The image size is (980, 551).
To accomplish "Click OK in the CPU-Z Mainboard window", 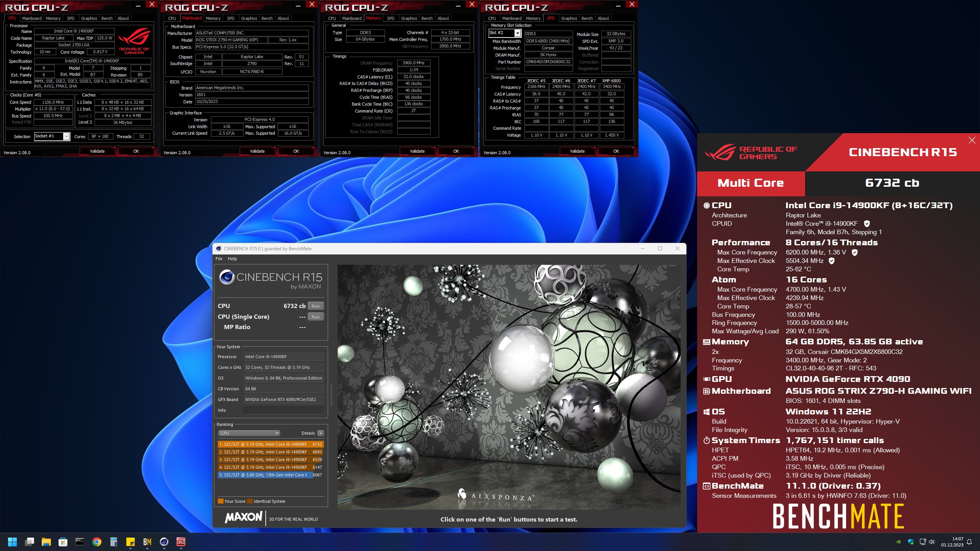I will (x=296, y=151).
